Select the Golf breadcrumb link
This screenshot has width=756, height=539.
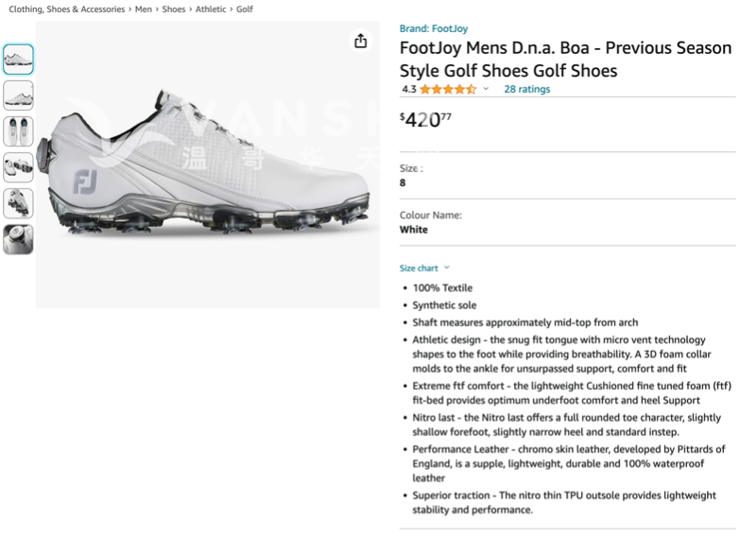pyautogui.click(x=245, y=9)
